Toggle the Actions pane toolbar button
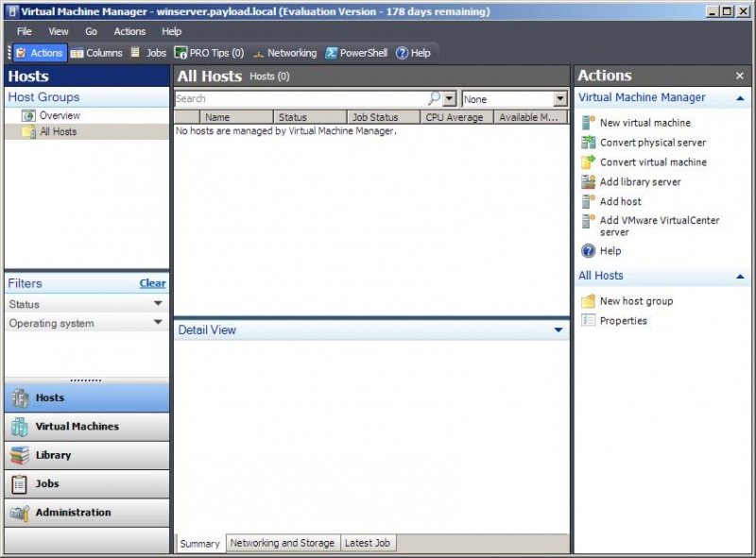The width and height of the screenshot is (756, 558). [39, 53]
